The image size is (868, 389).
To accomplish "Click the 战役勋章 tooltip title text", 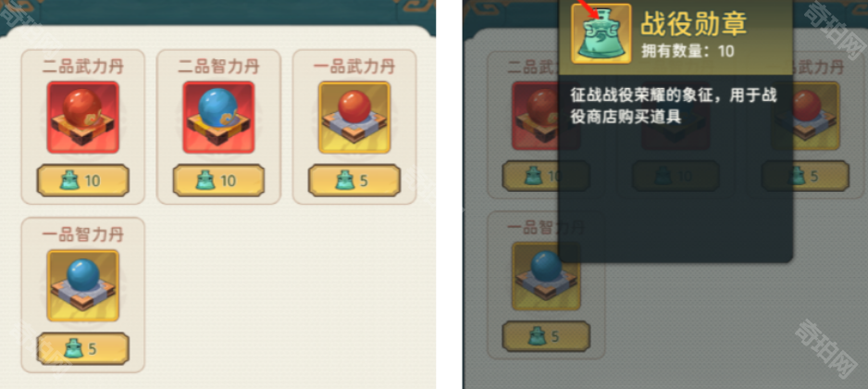I will click(694, 24).
